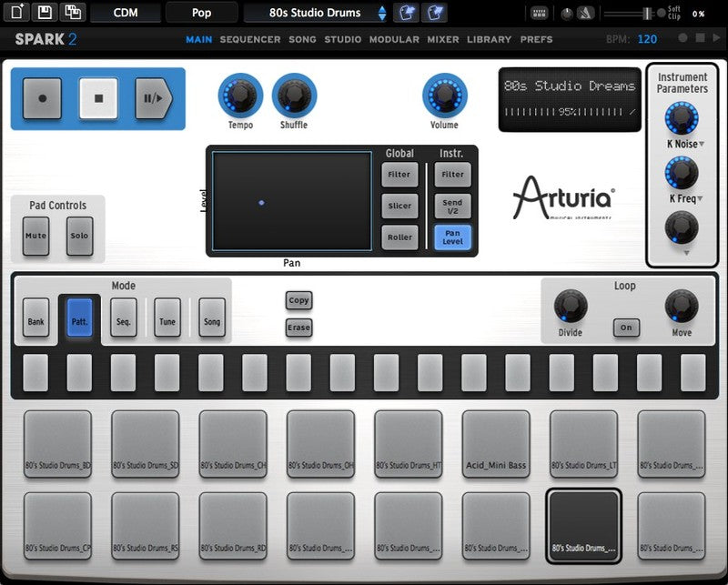Image resolution: width=728 pixels, height=585 pixels.
Task: Open the MIXER tab
Action: pos(443,39)
